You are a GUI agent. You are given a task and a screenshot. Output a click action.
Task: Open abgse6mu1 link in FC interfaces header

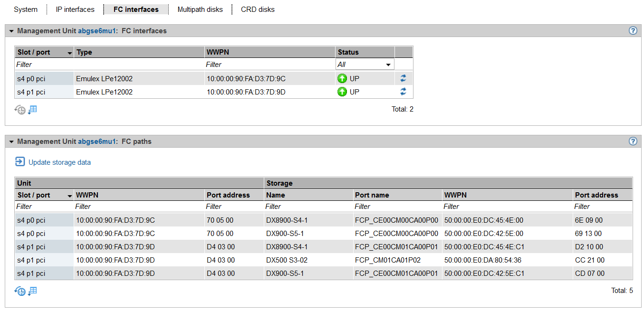(97, 31)
